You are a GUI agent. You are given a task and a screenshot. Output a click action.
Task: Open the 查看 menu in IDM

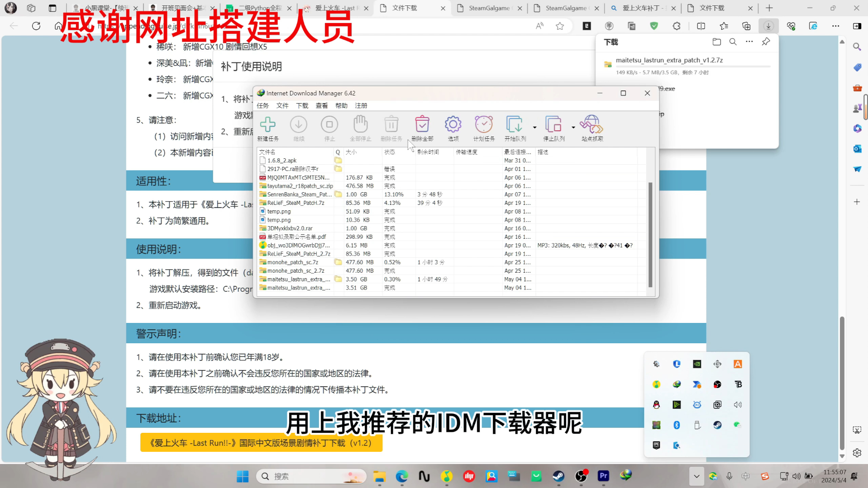[x=322, y=105]
